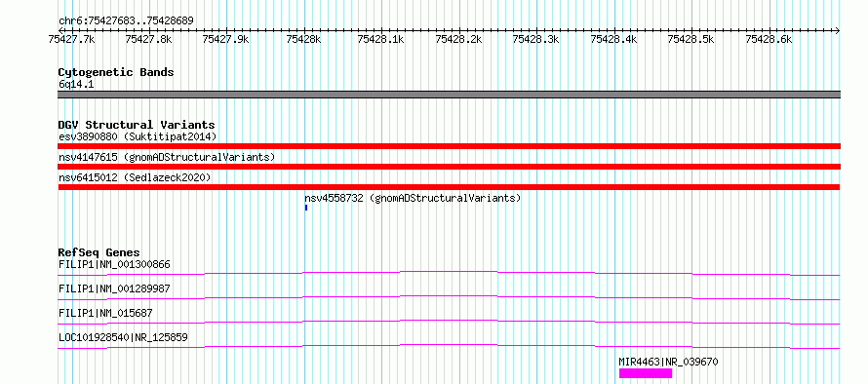Select the red bar under nsv4147615
This screenshot has width=868, height=384.
(449, 167)
